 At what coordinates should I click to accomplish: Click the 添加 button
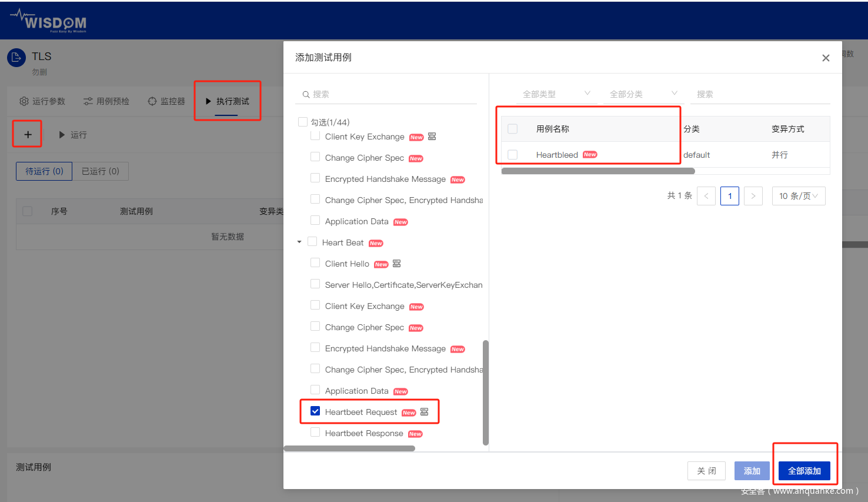pos(752,471)
